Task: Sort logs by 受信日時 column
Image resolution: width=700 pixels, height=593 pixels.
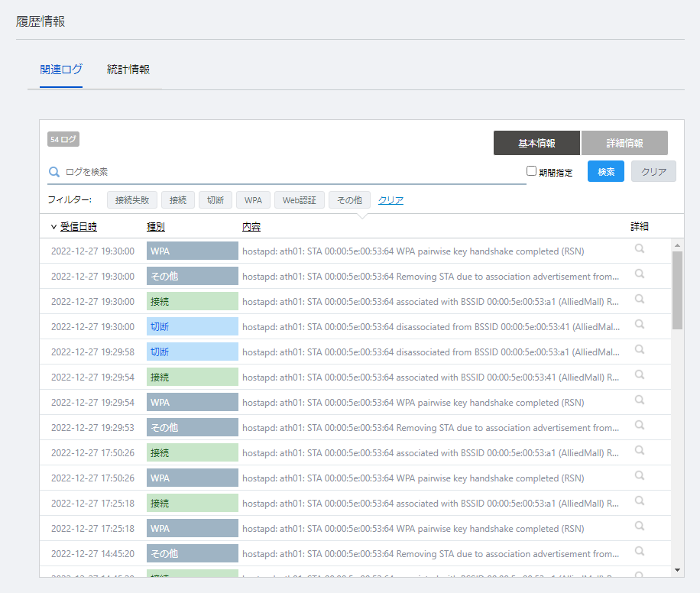Action: (78, 227)
